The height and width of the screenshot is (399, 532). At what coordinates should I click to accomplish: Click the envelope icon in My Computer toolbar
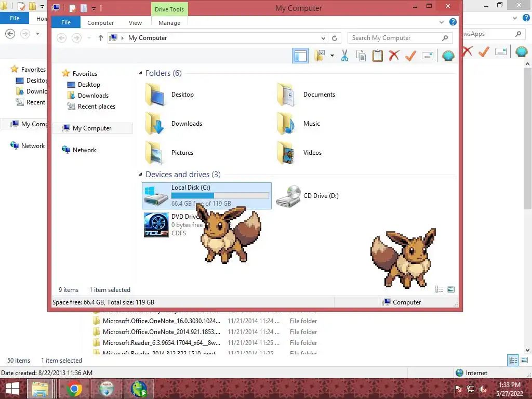click(428, 56)
